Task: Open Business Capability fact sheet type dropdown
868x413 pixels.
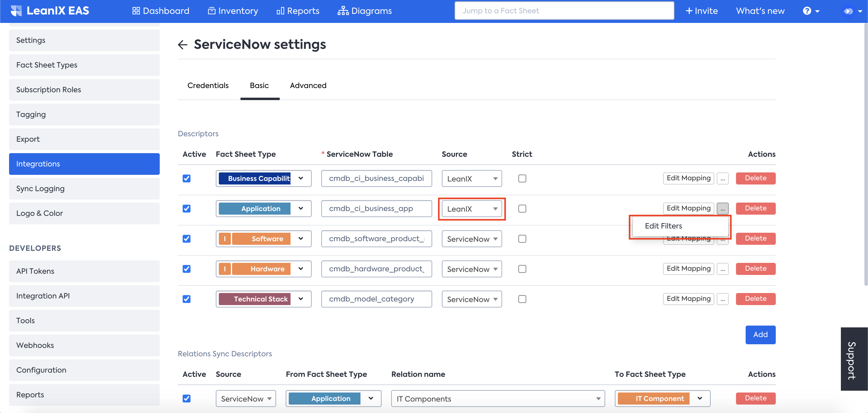Action: click(x=263, y=178)
